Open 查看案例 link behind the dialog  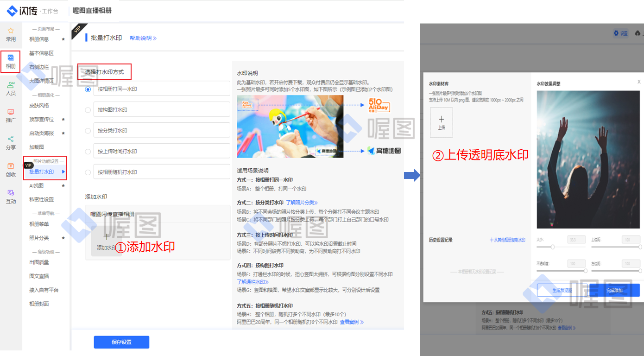point(567,328)
